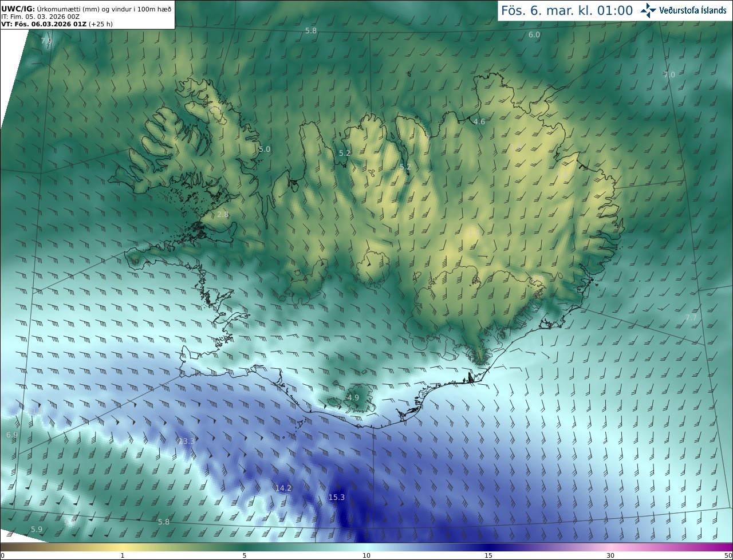Click the 7.9 value label
Viewport: 733px width, 560px height.
[46, 41]
